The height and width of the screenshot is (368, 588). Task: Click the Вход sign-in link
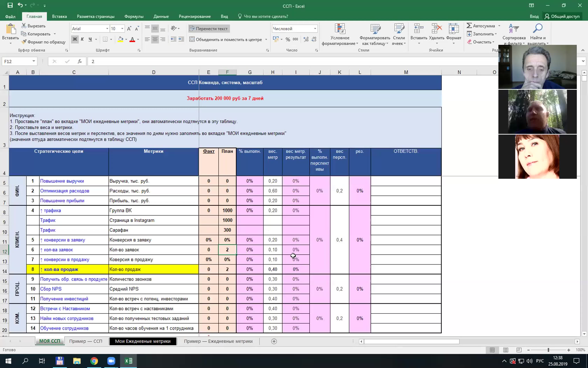tap(534, 16)
